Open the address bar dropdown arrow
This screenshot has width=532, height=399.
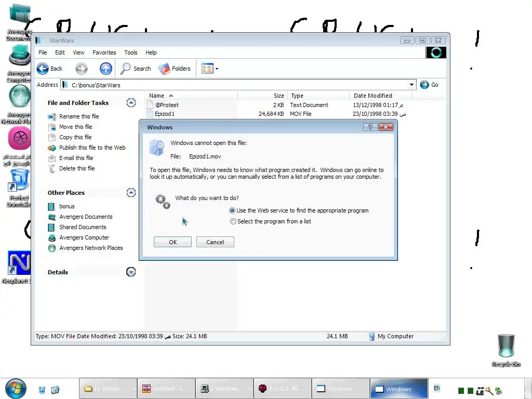[x=411, y=85]
